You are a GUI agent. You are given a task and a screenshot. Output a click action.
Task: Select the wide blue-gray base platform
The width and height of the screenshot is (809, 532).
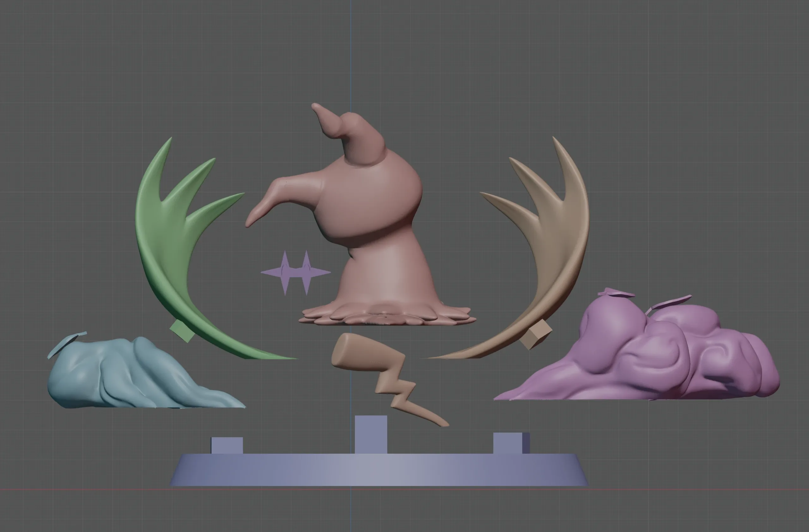pyautogui.click(x=379, y=469)
